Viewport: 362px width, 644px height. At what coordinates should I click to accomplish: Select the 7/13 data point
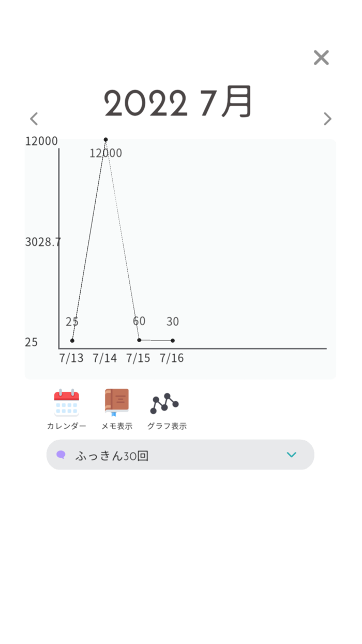pyautogui.click(x=72, y=341)
